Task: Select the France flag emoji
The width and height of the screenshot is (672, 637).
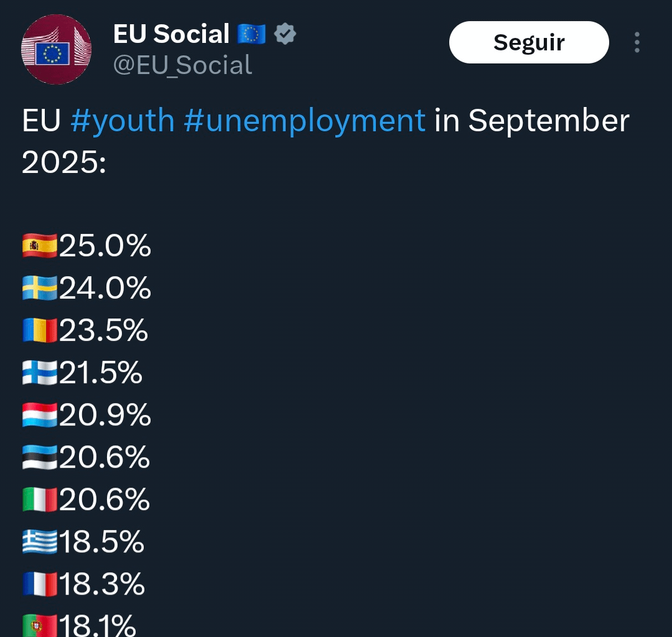Action: click(x=40, y=585)
